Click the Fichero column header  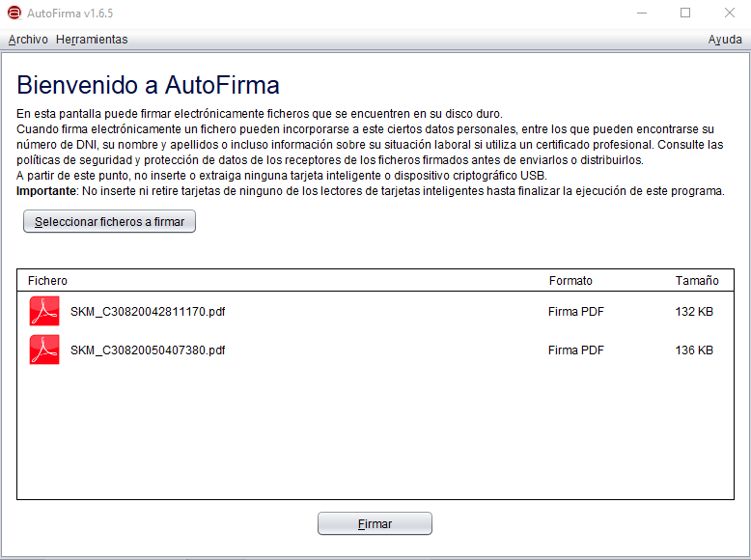[x=47, y=281]
